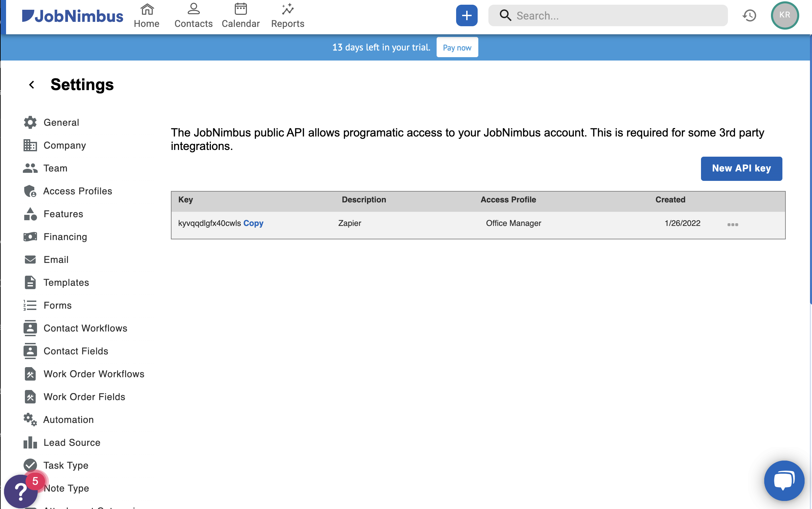
Task: Click the Financing money icon
Action: tap(30, 237)
